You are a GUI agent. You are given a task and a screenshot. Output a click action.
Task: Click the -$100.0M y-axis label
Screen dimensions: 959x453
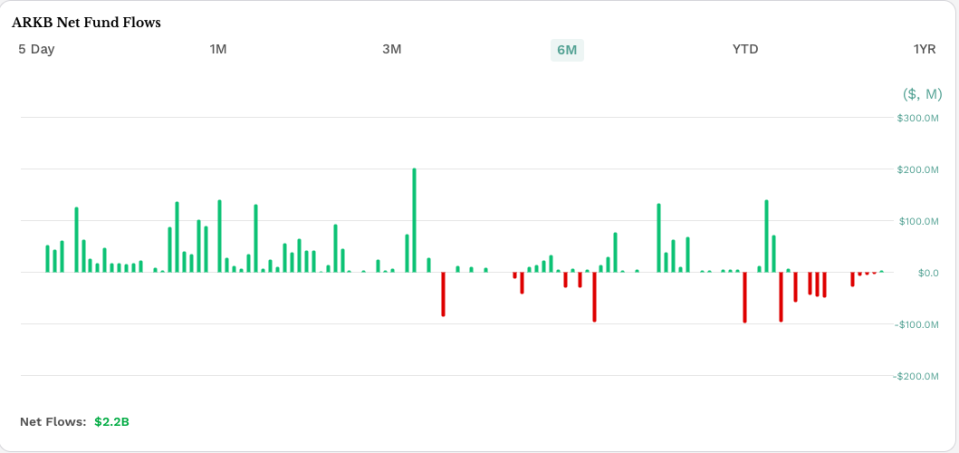916,325
